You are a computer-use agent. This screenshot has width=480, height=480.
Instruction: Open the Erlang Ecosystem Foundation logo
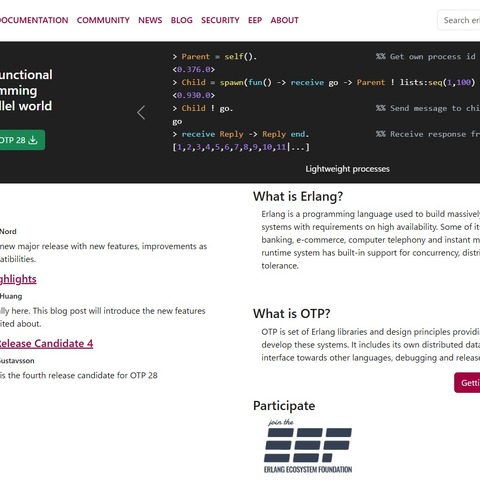[x=308, y=446]
